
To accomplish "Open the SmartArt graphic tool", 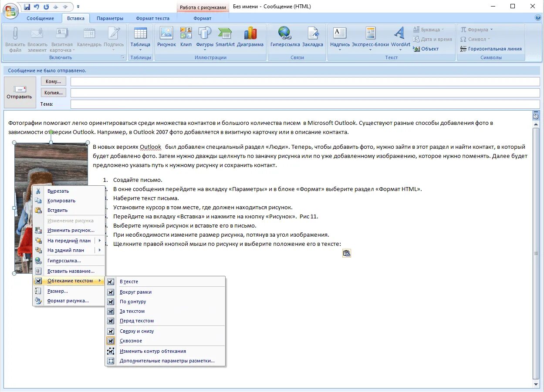I will click(x=225, y=37).
